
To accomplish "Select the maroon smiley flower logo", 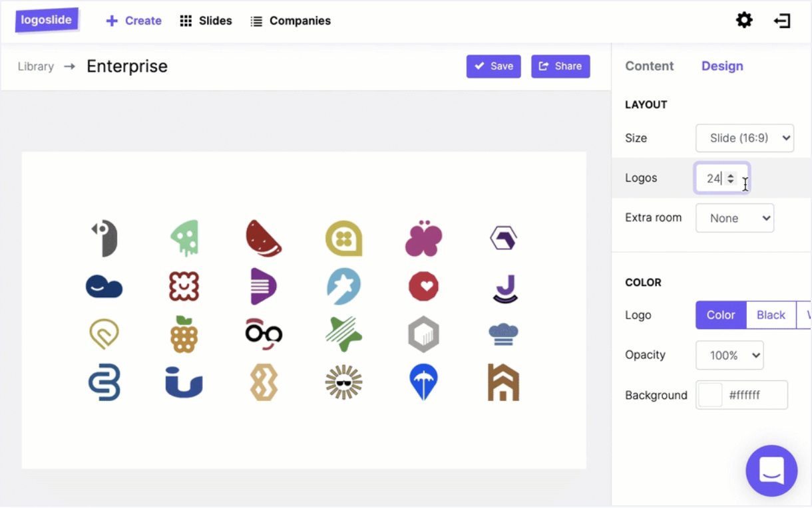I will click(184, 287).
